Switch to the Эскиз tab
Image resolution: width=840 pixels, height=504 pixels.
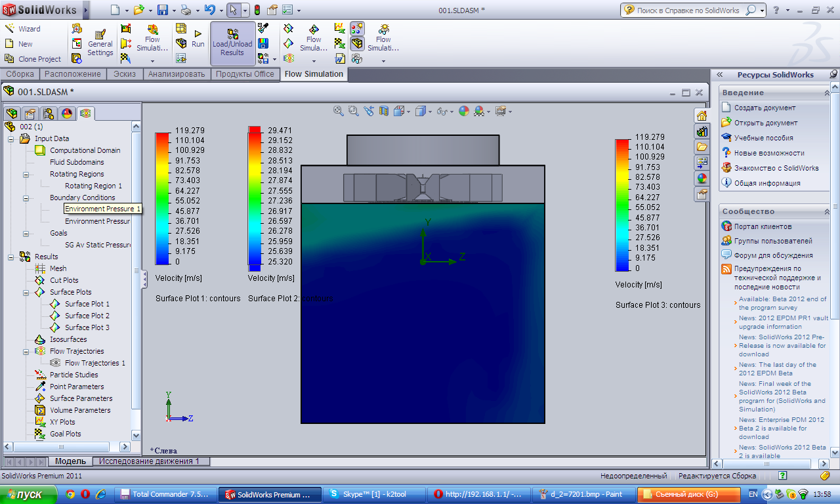click(x=124, y=74)
